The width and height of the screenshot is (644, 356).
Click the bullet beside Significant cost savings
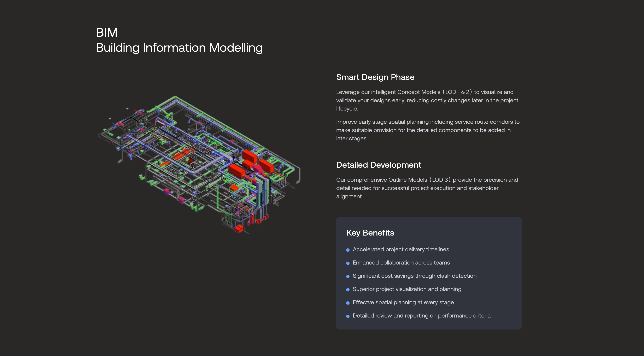pos(348,276)
